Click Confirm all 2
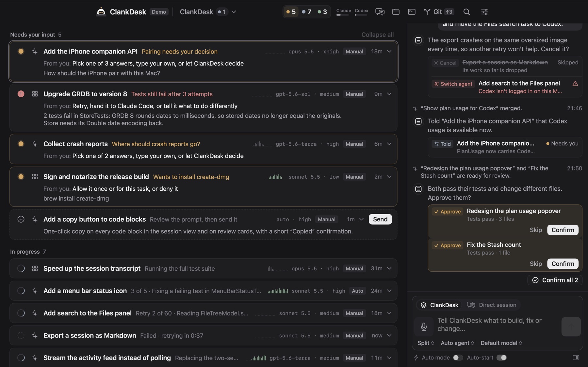Viewport: 588px width, 367px height. coord(555,280)
